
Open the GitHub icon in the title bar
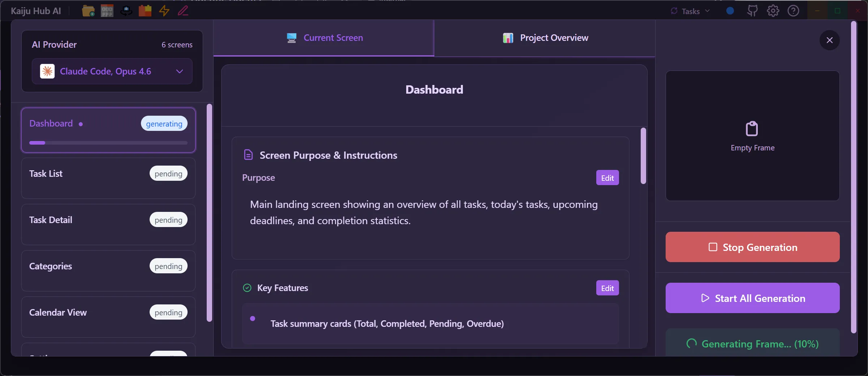click(x=752, y=11)
